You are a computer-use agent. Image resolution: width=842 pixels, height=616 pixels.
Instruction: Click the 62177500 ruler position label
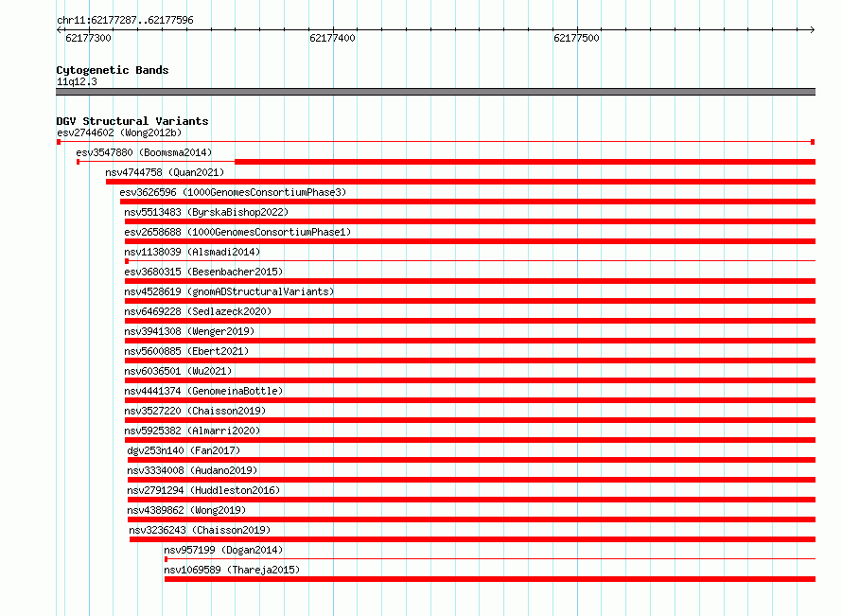[576, 38]
